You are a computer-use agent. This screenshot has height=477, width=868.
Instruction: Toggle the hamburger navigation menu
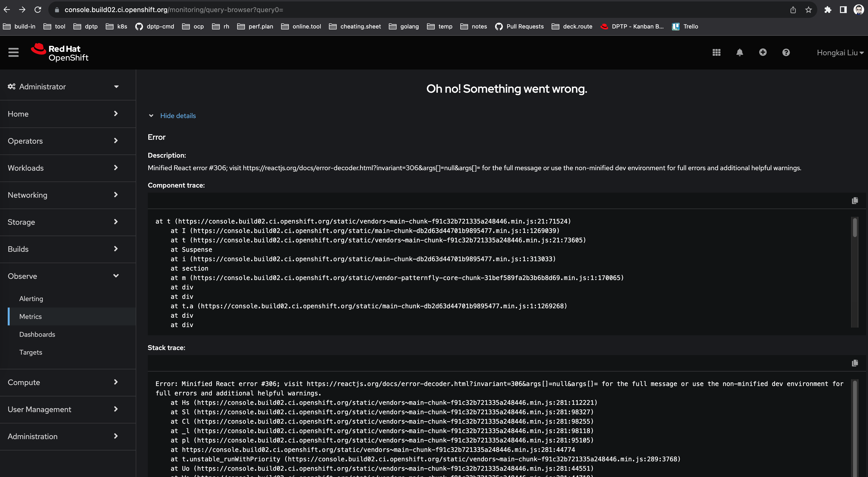(x=14, y=53)
